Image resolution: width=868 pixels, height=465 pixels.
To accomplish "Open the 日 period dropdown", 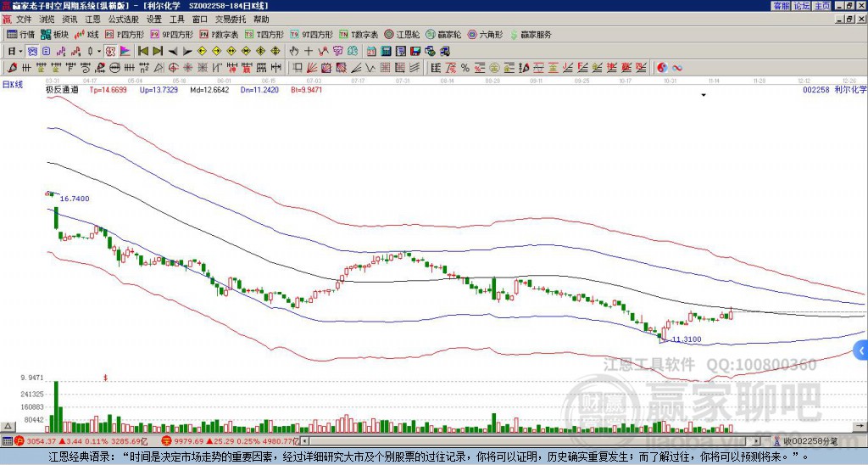I will (x=15, y=52).
